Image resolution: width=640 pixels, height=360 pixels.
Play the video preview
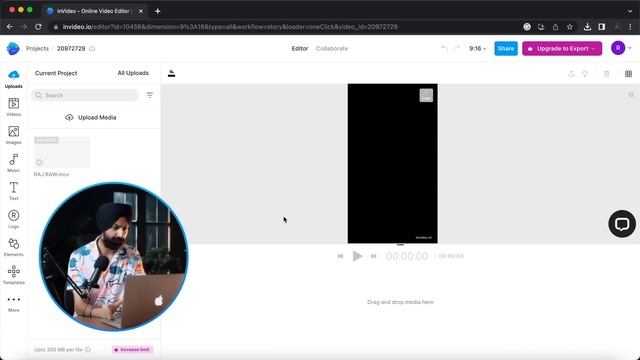click(357, 256)
